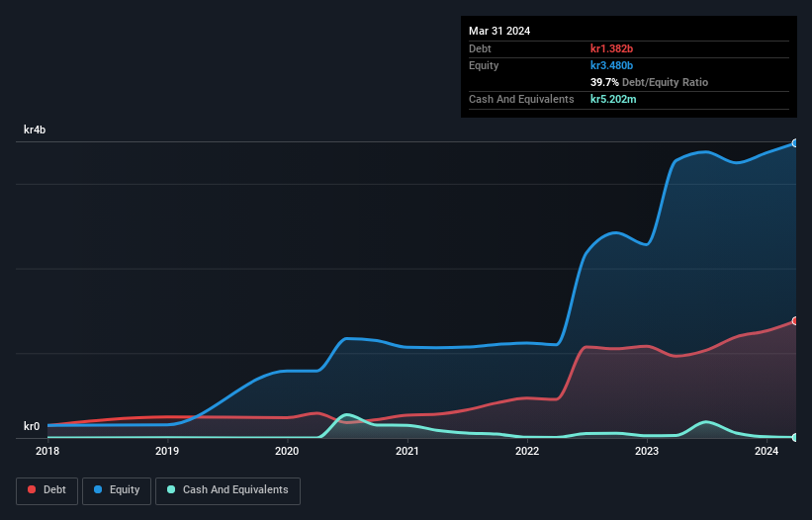This screenshot has width=812, height=520.
Task: Click the 2021 x-axis label
Action: [407, 451]
